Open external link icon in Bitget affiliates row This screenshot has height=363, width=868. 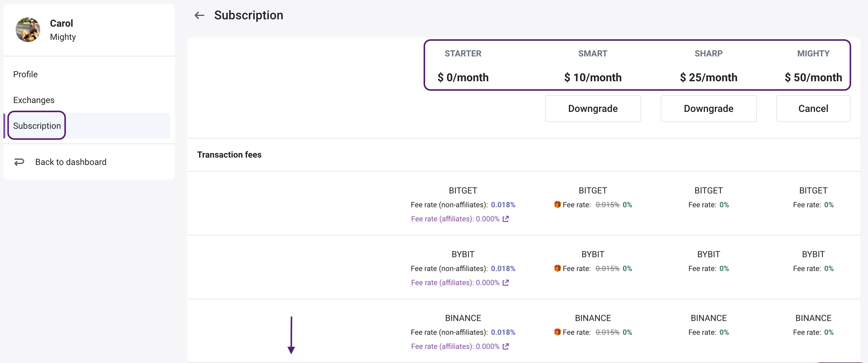(505, 219)
